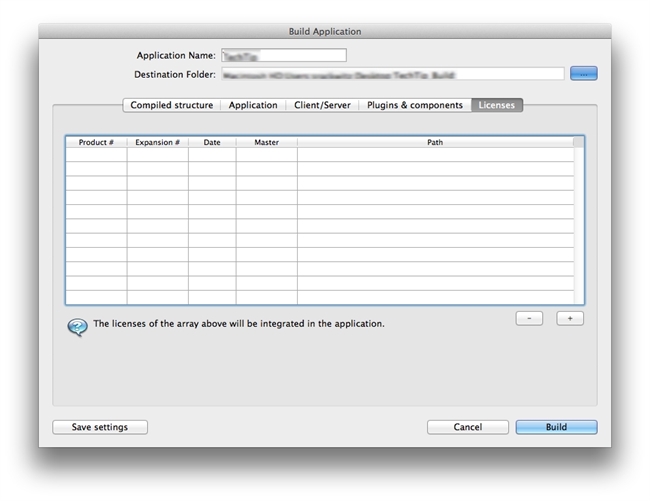
Task: Click the Build button
Action: coord(556,427)
